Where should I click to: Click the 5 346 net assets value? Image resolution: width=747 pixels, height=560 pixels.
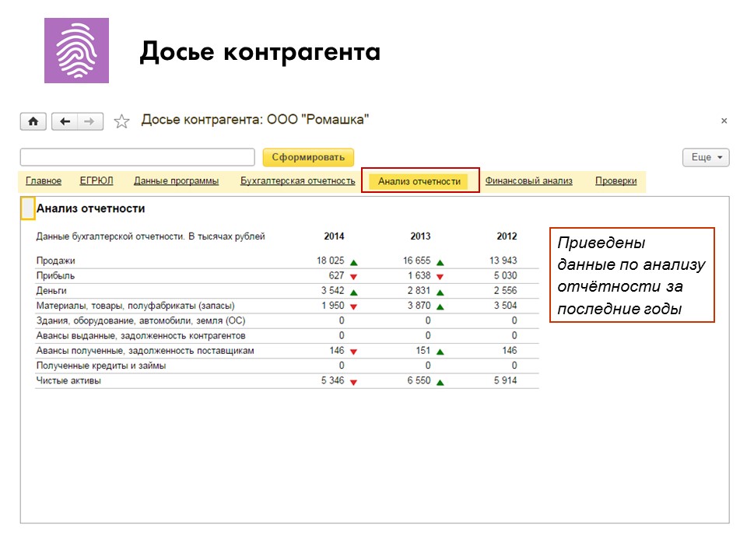click(332, 380)
